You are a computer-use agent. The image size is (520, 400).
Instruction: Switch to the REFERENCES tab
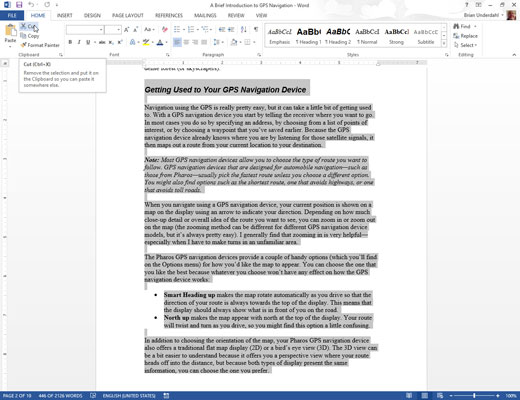tap(169, 15)
